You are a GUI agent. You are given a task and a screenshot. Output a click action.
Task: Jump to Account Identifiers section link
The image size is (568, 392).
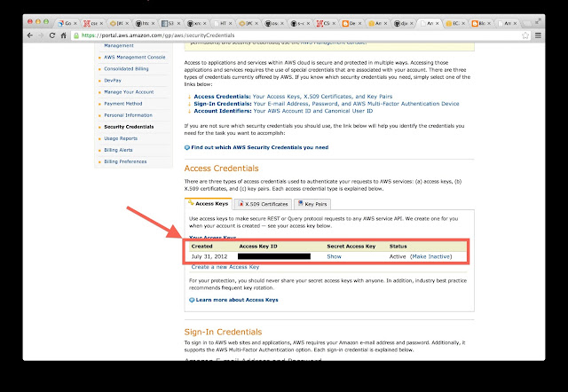click(283, 111)
